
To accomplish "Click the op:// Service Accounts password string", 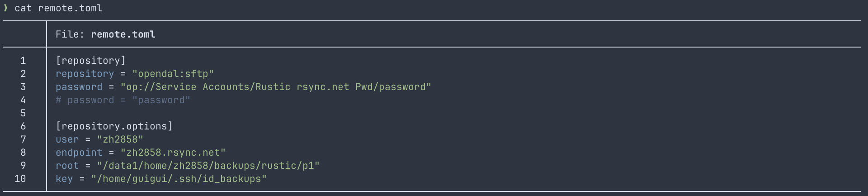I will (x=276, y=87).
